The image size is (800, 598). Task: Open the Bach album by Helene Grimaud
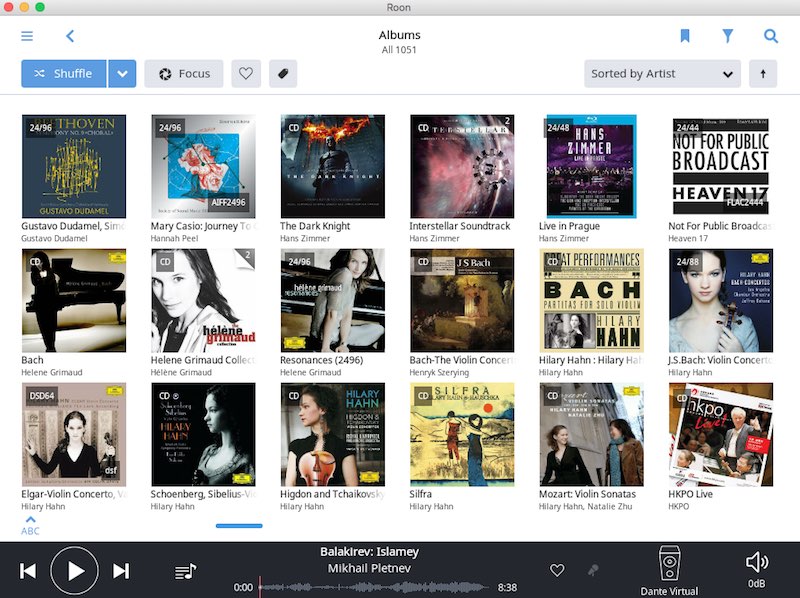[74, 301]
